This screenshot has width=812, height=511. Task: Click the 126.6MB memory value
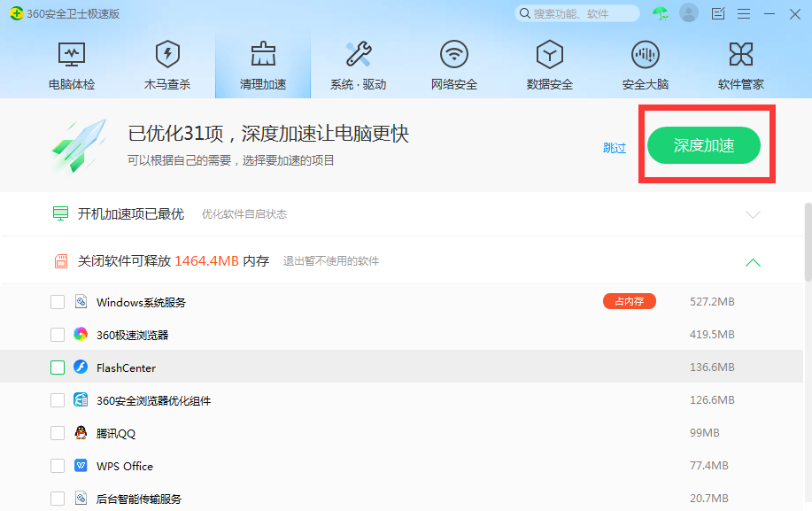[x=712, y=399]
